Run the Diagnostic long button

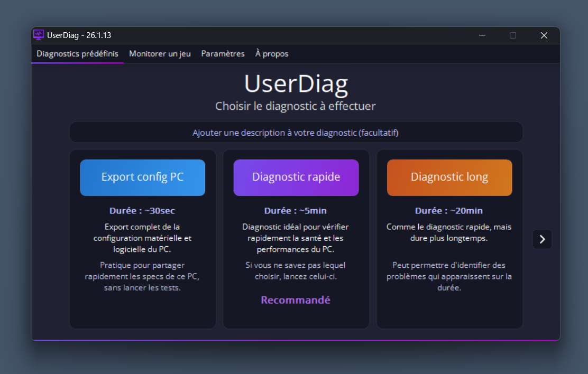pyautogui.click(x=449, y=177)
